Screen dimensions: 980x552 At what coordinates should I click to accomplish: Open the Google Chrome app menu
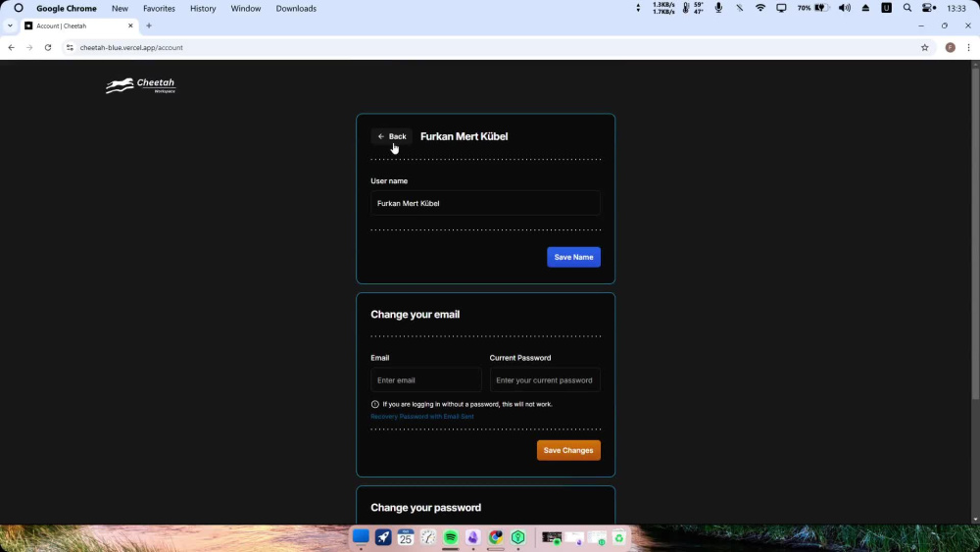pyautogui.click(x=67, y=8)
